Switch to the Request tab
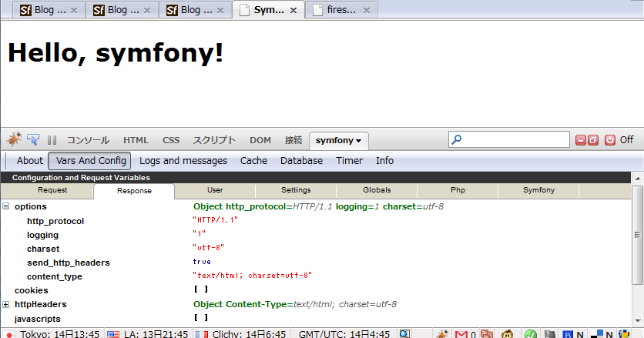This screenshot has height=338, width=644. [52, 190]
